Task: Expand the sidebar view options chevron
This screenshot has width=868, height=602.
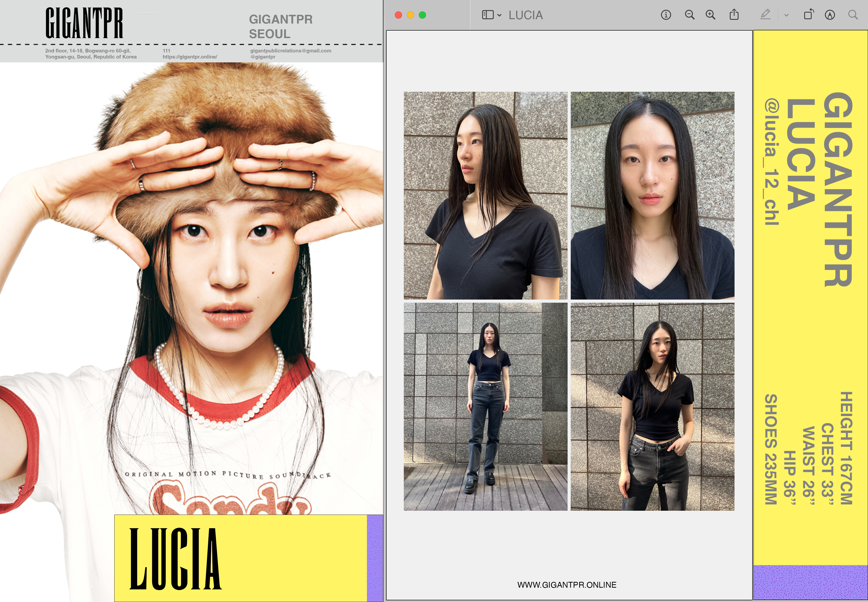Action: tap(499, 16)
